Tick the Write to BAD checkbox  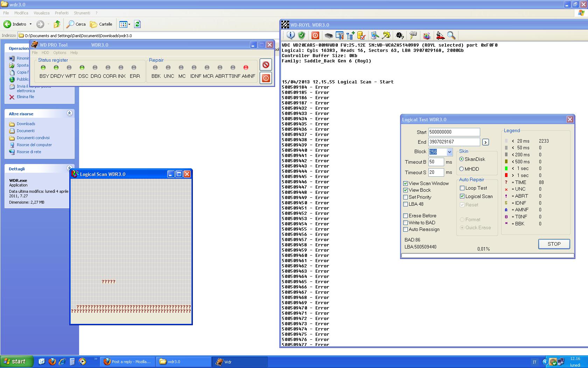pos(405,223)
